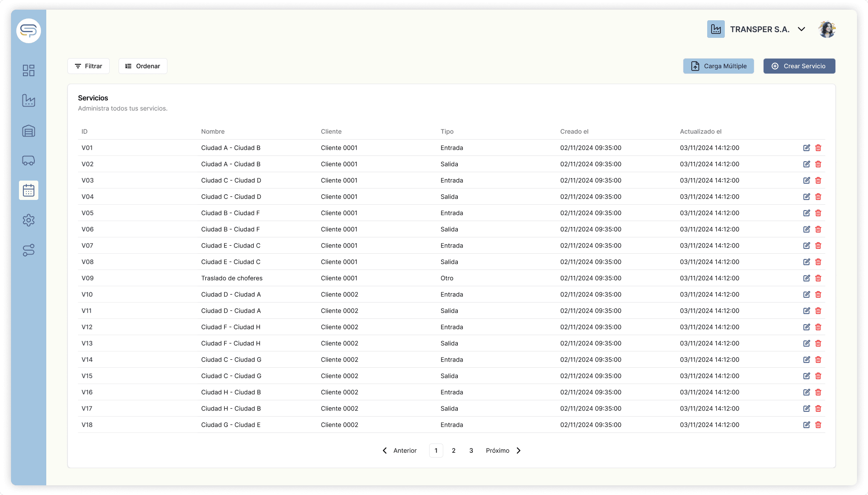This screenshot has width=868, height=495.
Task: Click Próximo to view next page
Action: click(498, 451)
